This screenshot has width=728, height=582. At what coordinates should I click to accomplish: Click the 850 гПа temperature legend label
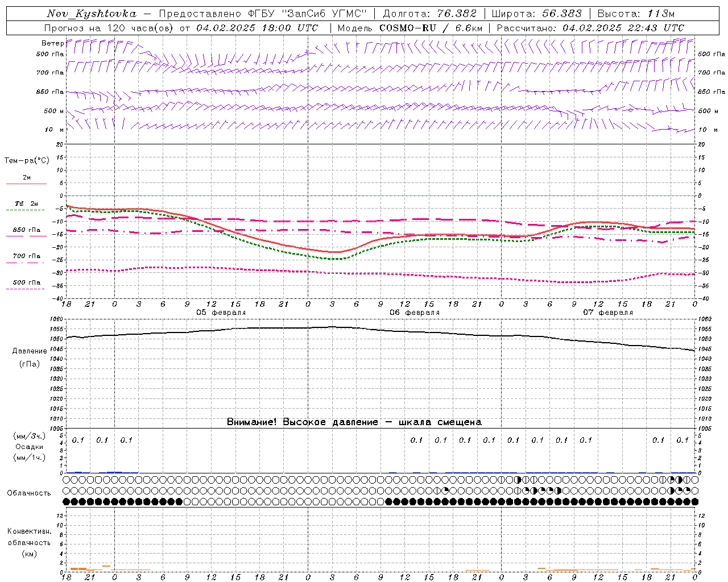27,230
